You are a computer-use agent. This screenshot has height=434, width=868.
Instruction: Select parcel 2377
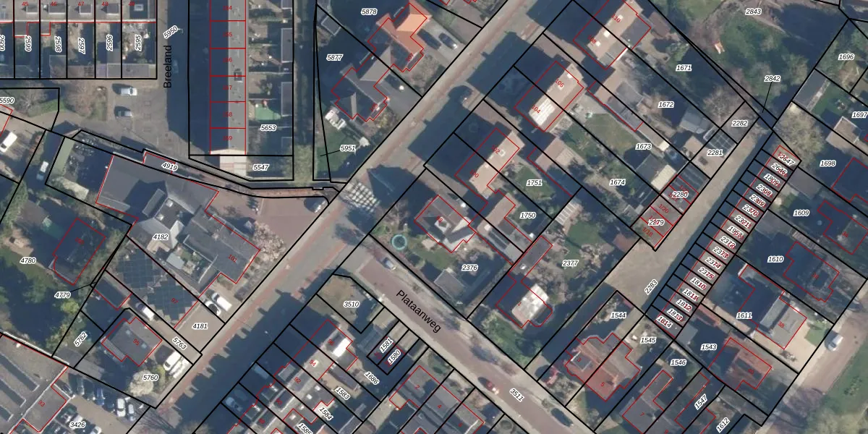(x=570, y=263)
